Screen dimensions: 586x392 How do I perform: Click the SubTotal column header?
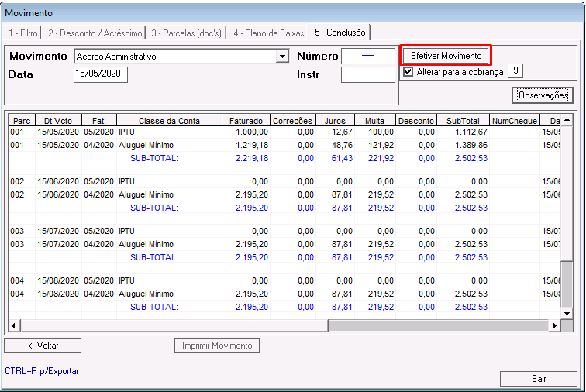463,121
